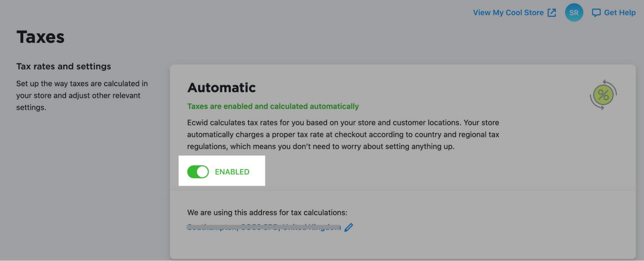Click 'We are using this address' text
The width and height of the screenshot is (644, 261).
(x=267, y=213)
